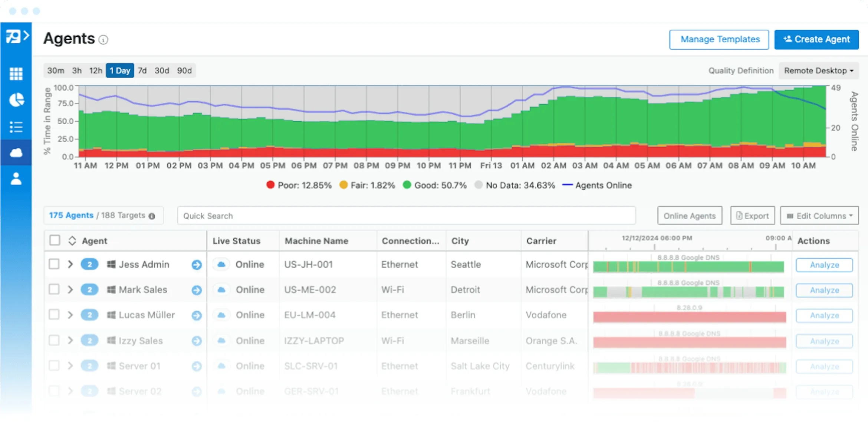Viewport: 868px width, 423px height.
Task: Check the select-all checkbox in table header
Action: click(55, 240)
